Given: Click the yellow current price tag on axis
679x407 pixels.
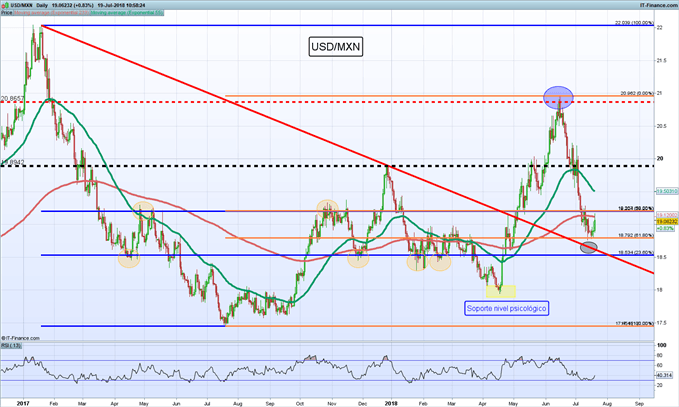Looking at the screenshot, I should coord(667,221).
